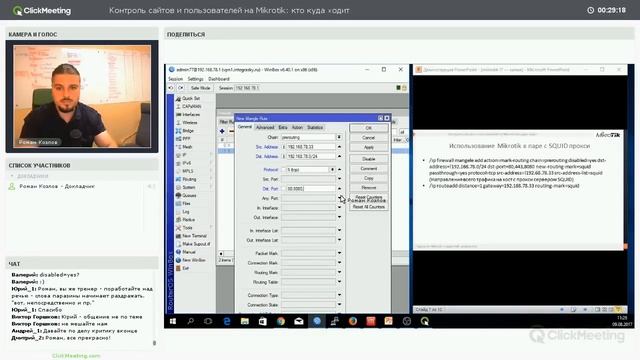
Task: Open Wireless in the WinBox sidebar
Action: tap(190, 123)
